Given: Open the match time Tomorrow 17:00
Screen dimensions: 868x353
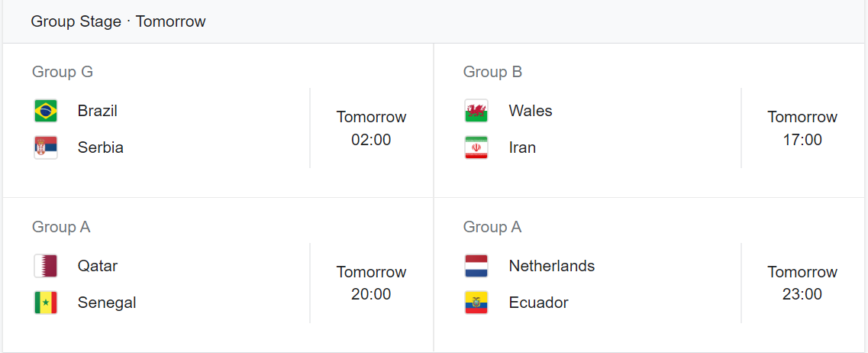Looking at the screenshot, I should (802, 128).
